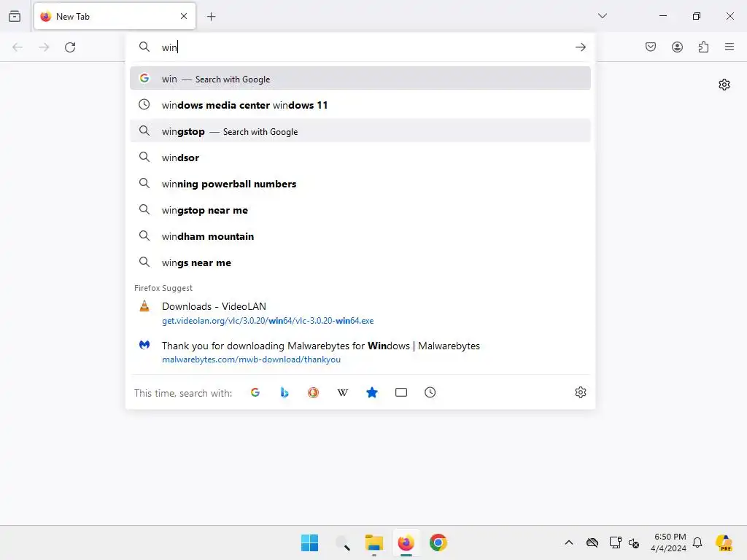Viewport: 747px width, 560px height.
Task: Select the 'windsor' suggestion
Action: coord(360,157)
